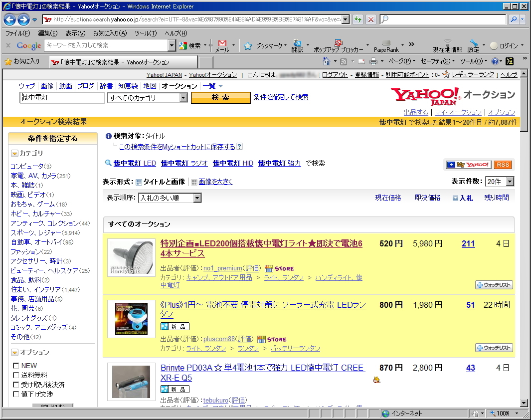The image size is (531, 420).
Task: Open the ファイル(F) menu
Action: [17, 33]
